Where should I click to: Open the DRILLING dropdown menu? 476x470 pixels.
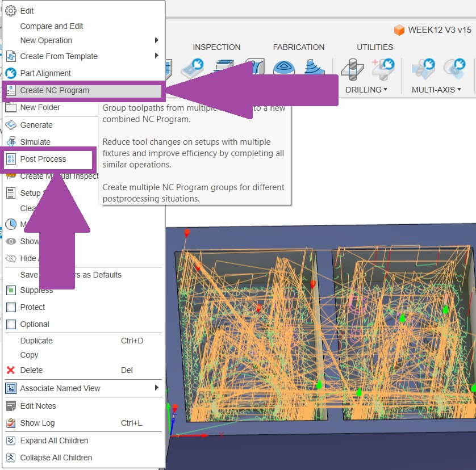point(366,90)
